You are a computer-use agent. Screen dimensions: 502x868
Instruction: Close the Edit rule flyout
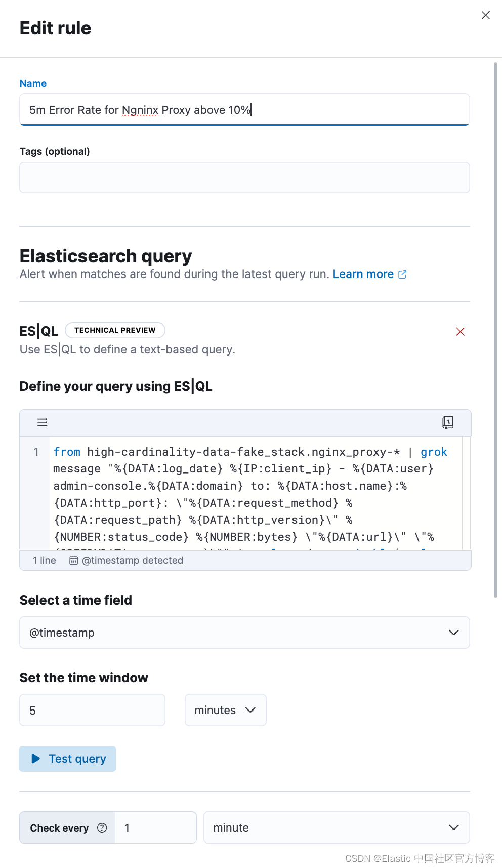(x=485, y=15)
